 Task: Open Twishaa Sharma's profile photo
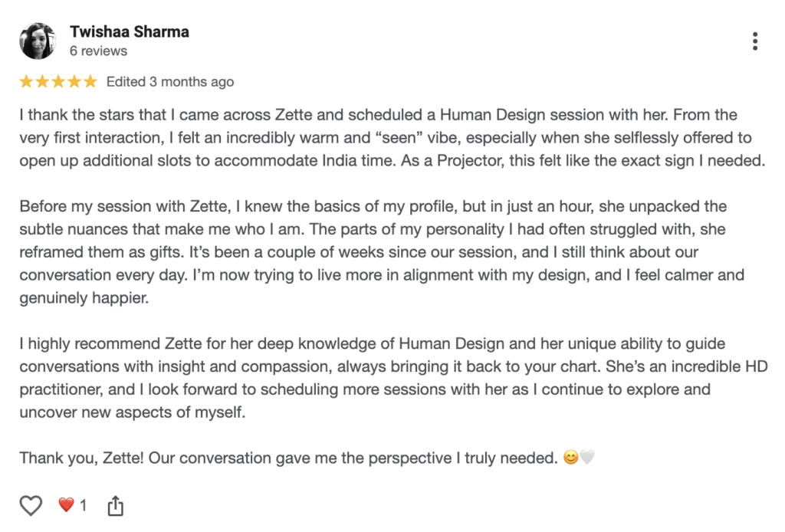38,41
